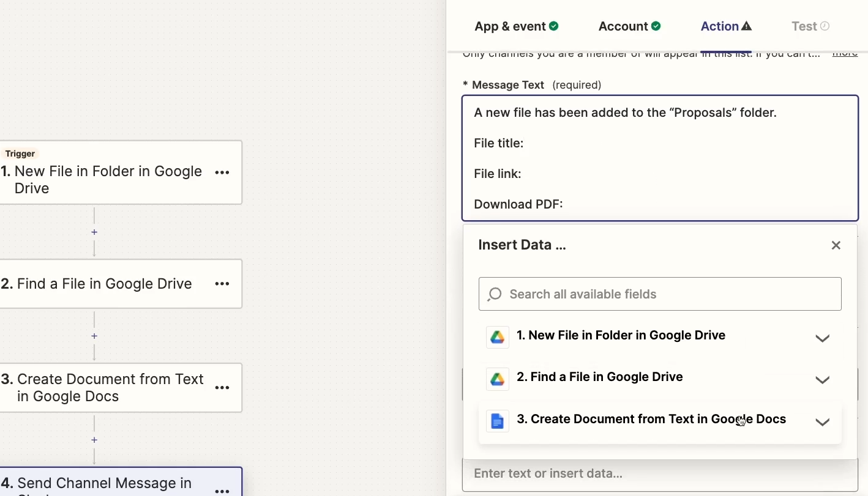The image size is (868, 496).
Task: Switch to the Account tab
Action: tap(629, 26)
